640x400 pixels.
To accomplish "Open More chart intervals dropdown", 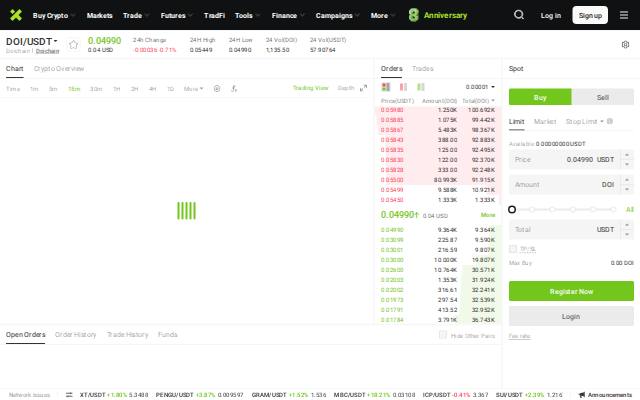I will [x=193, y=89].
